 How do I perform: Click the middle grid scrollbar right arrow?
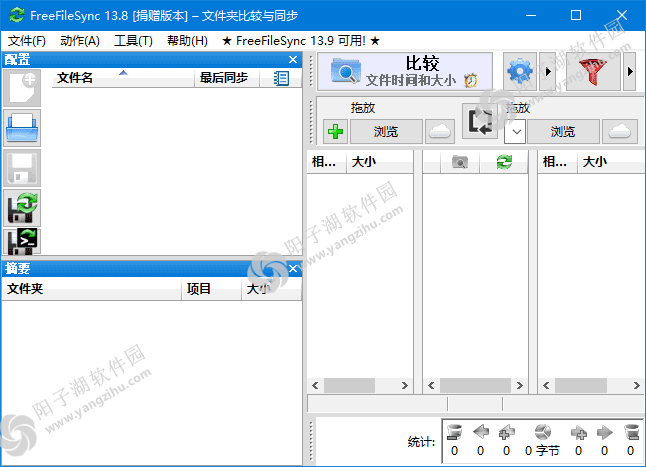pos(520,385)
